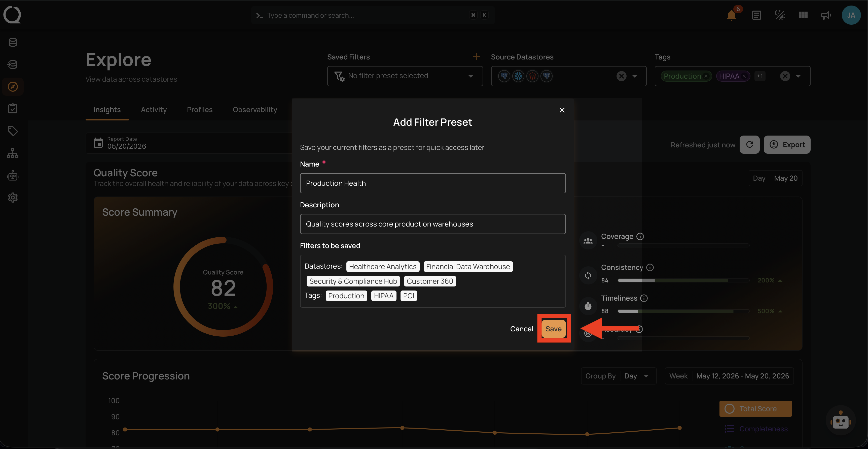Open the Day May 20 selector
The height and width of the screenshot is (449, 868).
(775, 178)
